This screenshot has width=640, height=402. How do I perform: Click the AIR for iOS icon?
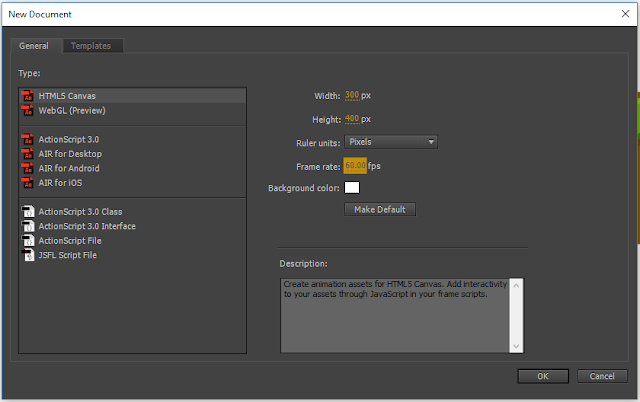tap(28, 183)
